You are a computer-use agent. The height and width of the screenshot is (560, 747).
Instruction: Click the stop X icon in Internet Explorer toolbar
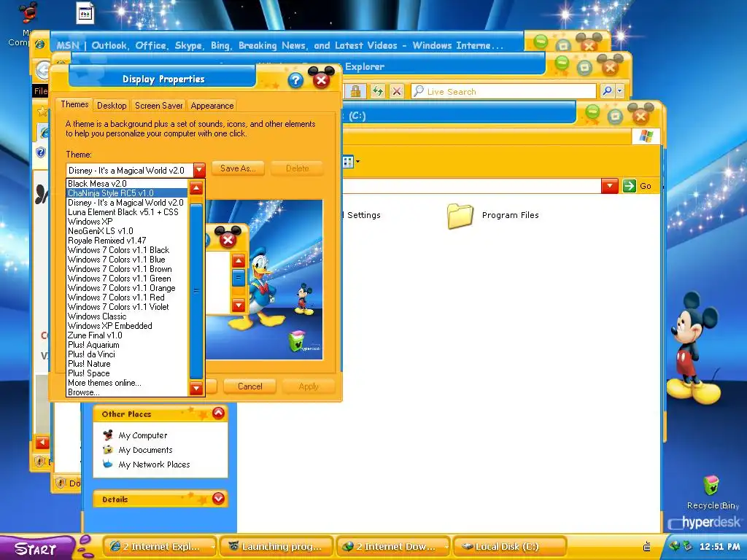click(x=397, y=91)
